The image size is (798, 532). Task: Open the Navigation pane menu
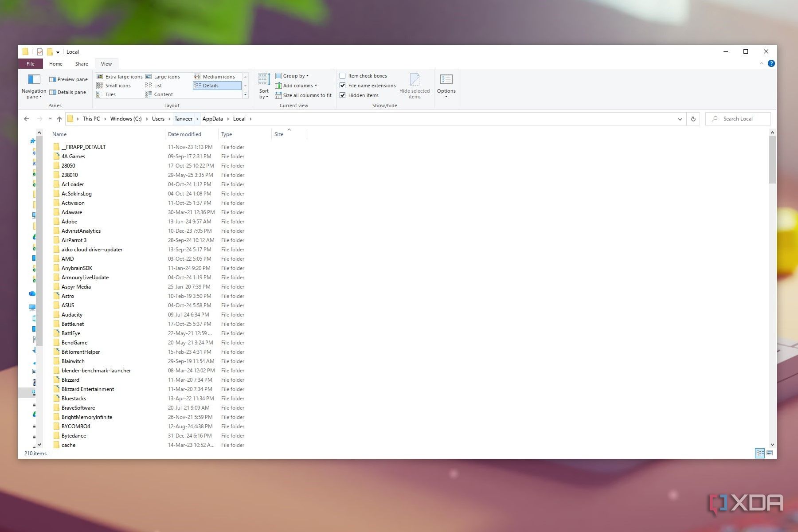click(x=34, y=86)
